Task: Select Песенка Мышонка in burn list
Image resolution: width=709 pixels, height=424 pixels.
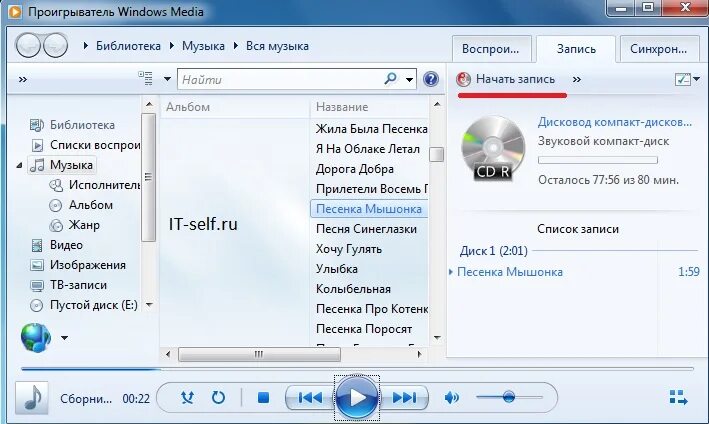Action: (510, 272)
